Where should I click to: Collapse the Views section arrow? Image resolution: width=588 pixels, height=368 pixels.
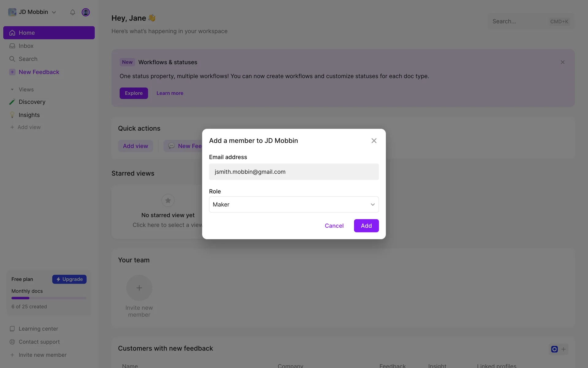coord(12,90)
